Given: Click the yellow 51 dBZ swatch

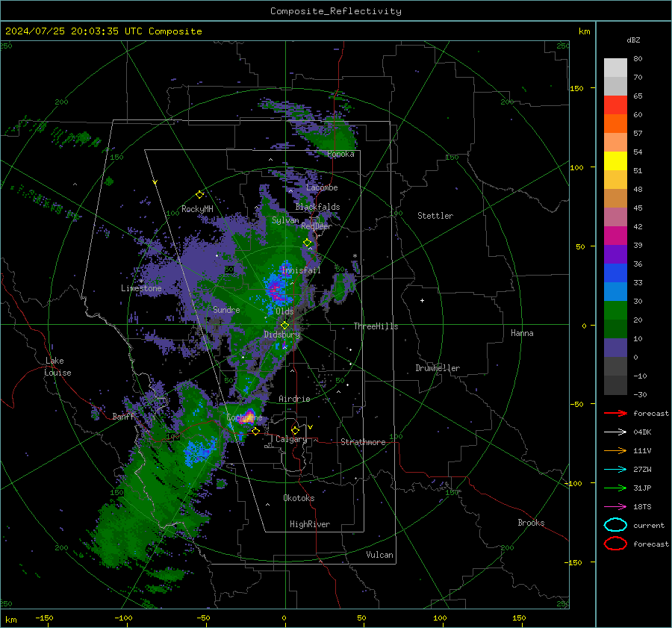Looking at the screenshot, I should (x=615, y=161).
